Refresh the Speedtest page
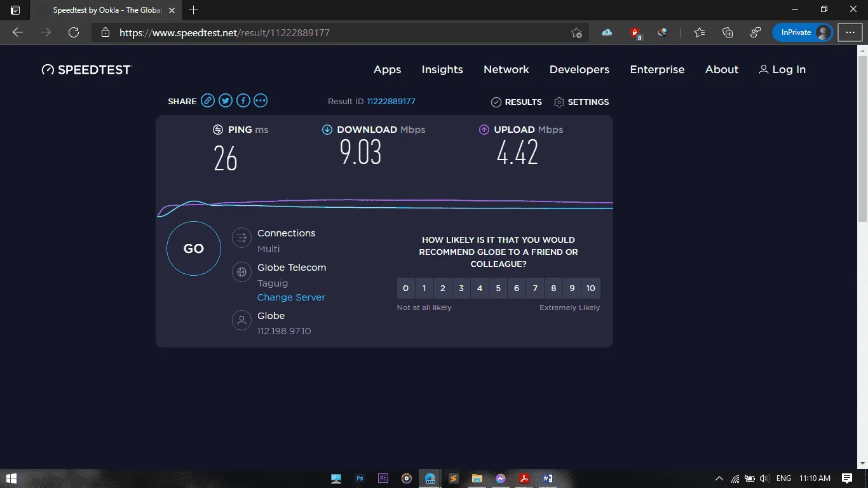Screen dimensions: 868x488 [x=74, y=32]
